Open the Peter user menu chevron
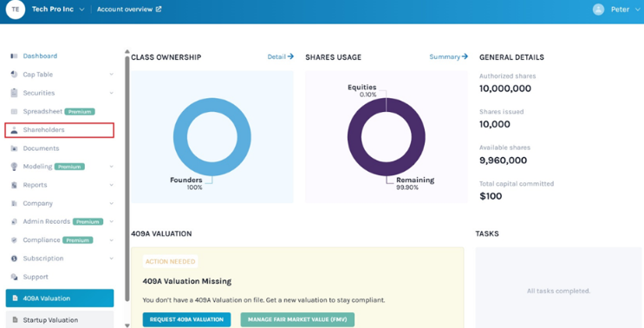644x328 pixels. [x=638, y=10]
